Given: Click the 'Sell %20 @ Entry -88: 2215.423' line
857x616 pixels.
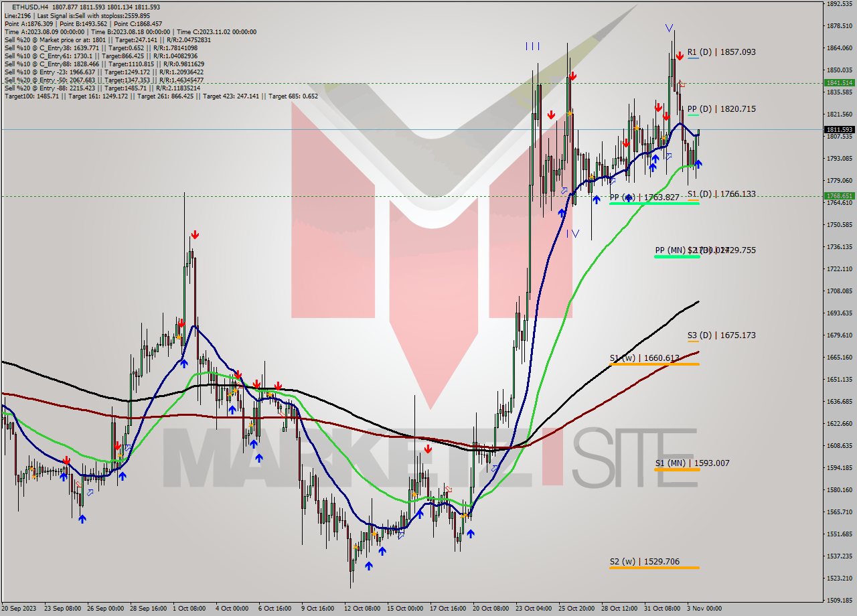Looking at the screenshot, I should (104, 88).
